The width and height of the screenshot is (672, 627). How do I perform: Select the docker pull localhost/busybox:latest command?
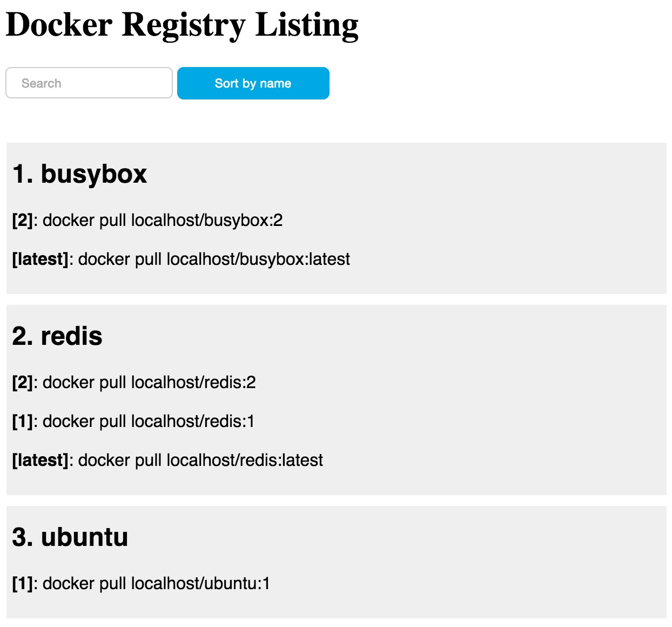[x=214, y=259]
